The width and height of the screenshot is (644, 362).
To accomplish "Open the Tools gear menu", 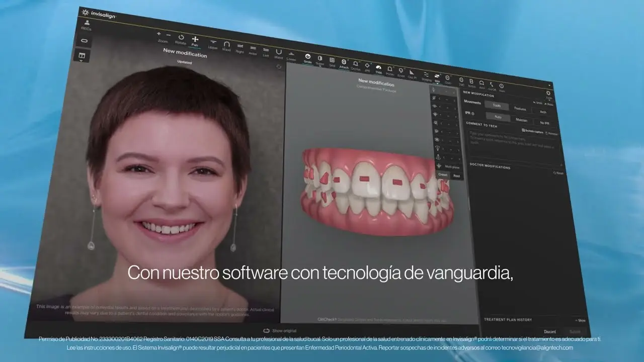I will pyautogui.click(x=548, y=95).
